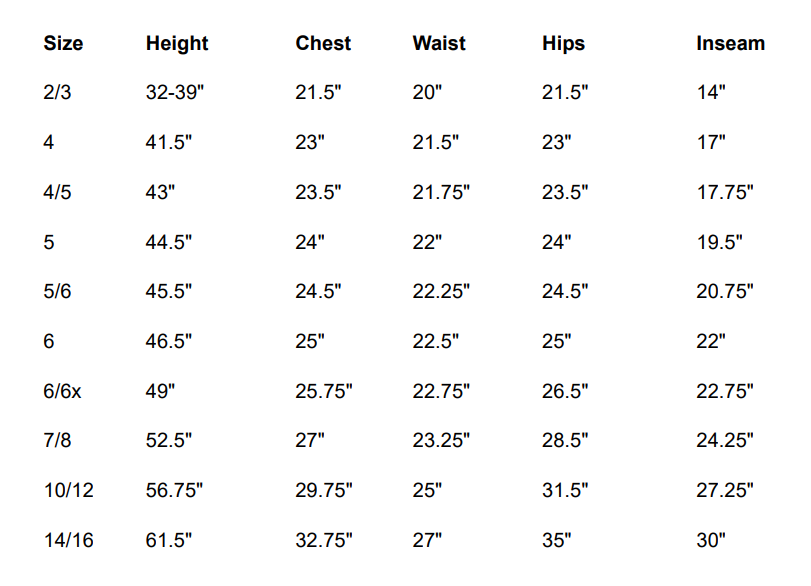Click the Height column header
Viewport: 811px width, 586px height.
(177, 44)
